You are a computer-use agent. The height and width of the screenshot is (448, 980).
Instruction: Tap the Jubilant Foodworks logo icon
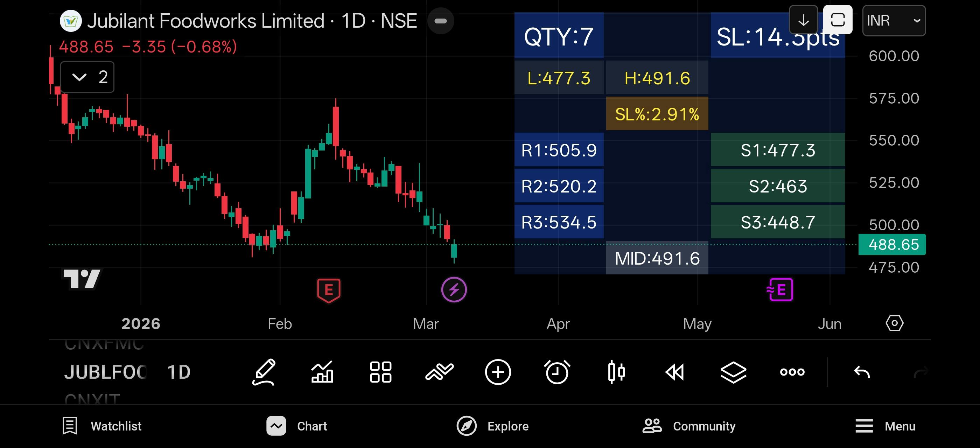pyautogui.click(x=71, y=21)
